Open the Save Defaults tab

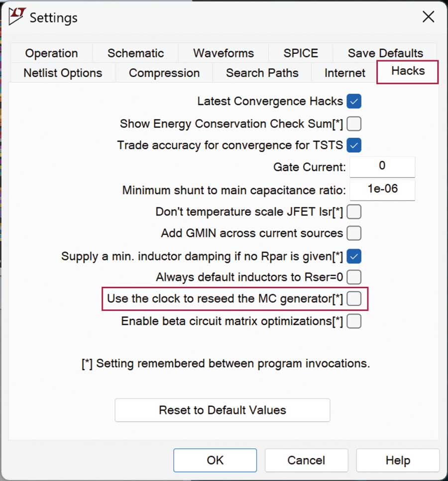385,53
